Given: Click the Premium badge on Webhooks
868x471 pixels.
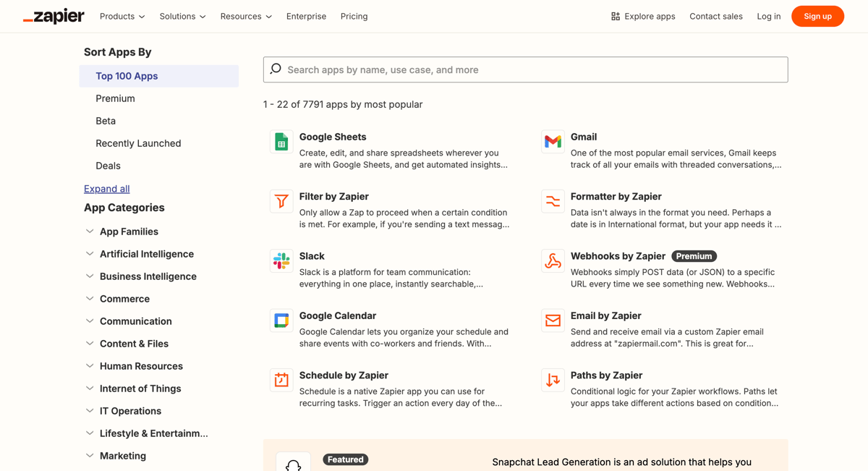Looking at the screenshot, I should tap(694, 256).
